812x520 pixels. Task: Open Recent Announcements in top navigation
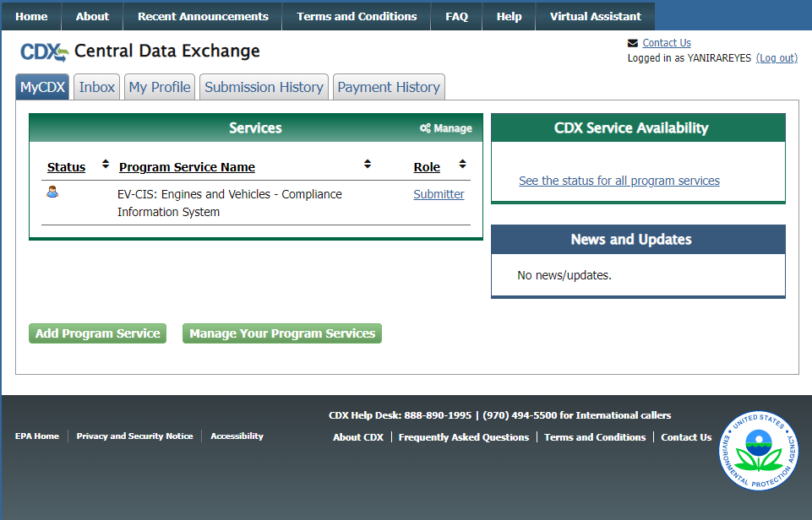(x=203, y=17)
